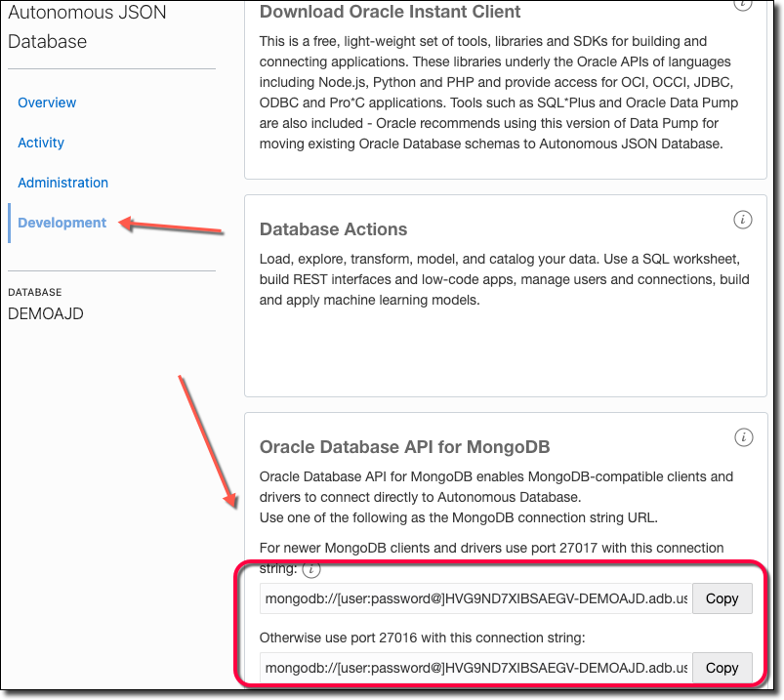784x700 pixels.
Task: Click info icon on Database Actions card
Action: point(743,220)
